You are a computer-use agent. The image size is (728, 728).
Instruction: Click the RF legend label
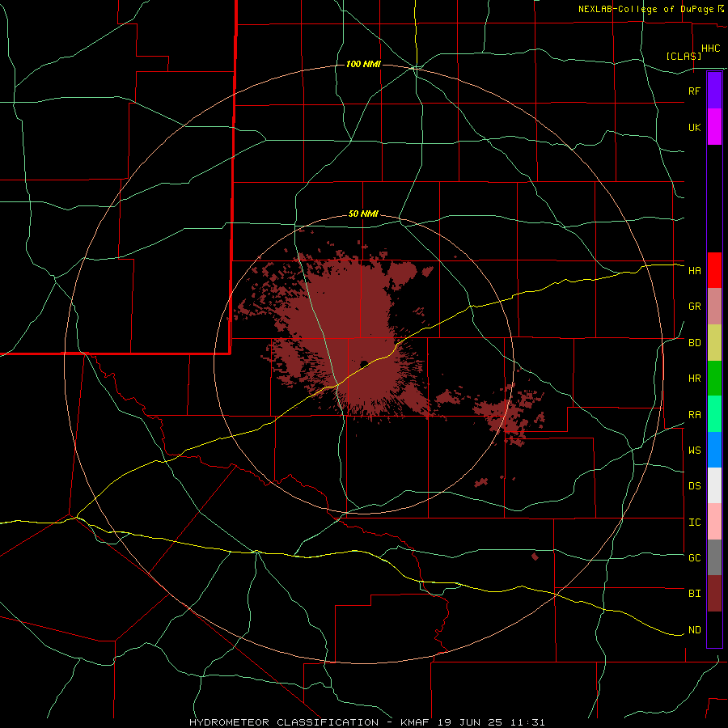[694, 91]
